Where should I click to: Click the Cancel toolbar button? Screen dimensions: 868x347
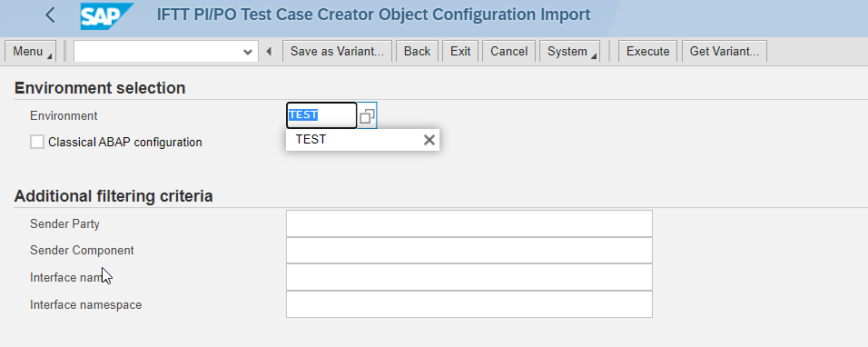coord(509,52)
